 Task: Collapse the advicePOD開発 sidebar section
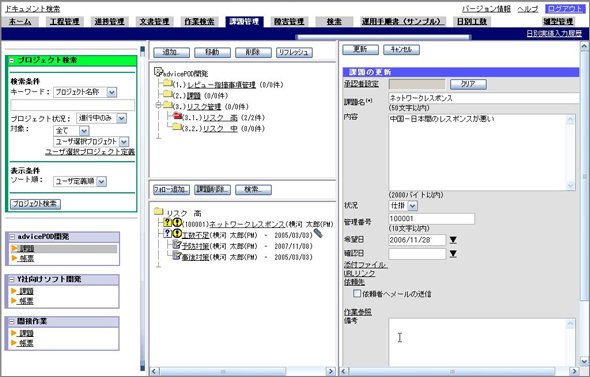tap(12, 237)
